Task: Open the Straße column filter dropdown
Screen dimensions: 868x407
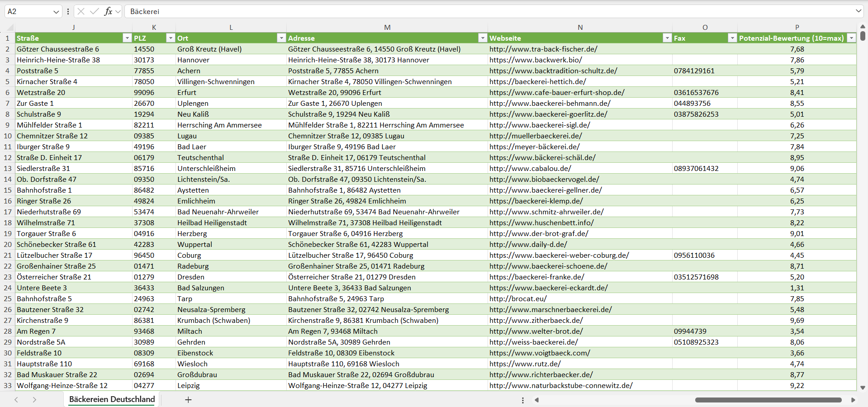Action: (x=127, y=38)
